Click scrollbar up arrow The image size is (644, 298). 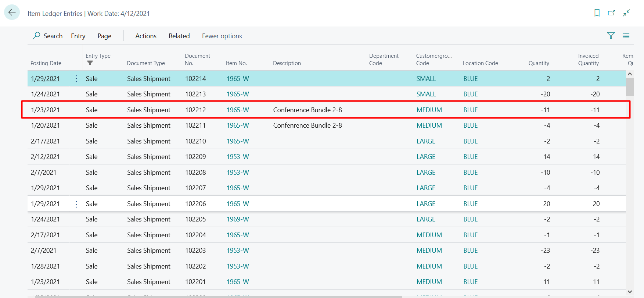[630, 74]
